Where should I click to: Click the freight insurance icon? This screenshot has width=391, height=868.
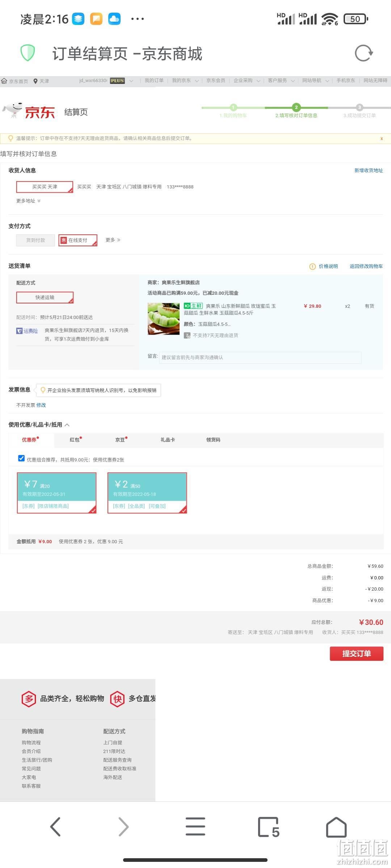[20, 331]
